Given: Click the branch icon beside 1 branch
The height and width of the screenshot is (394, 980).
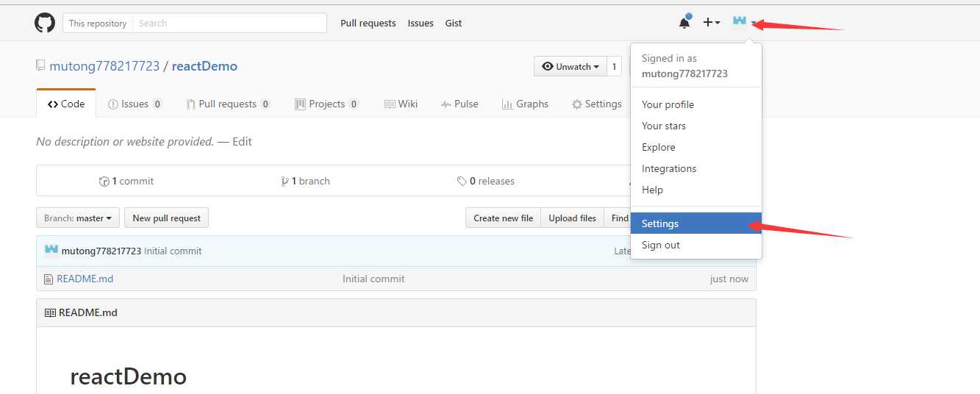Looking at the screenshot, I should [285, 182].
